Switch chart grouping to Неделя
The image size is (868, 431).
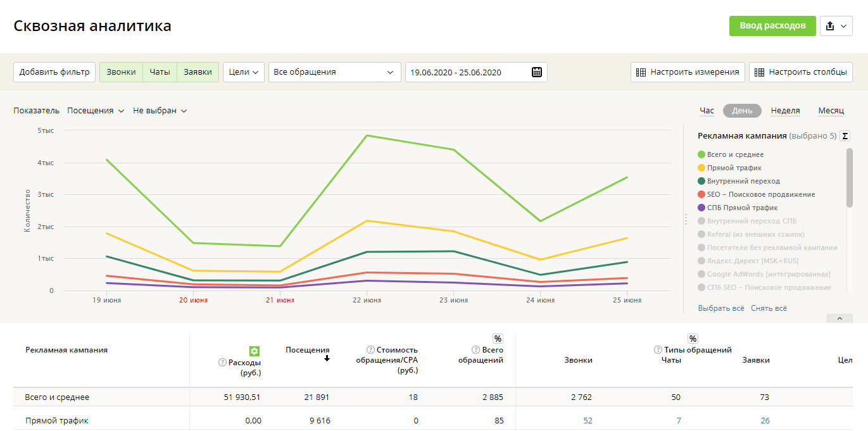tap(785, 111)
